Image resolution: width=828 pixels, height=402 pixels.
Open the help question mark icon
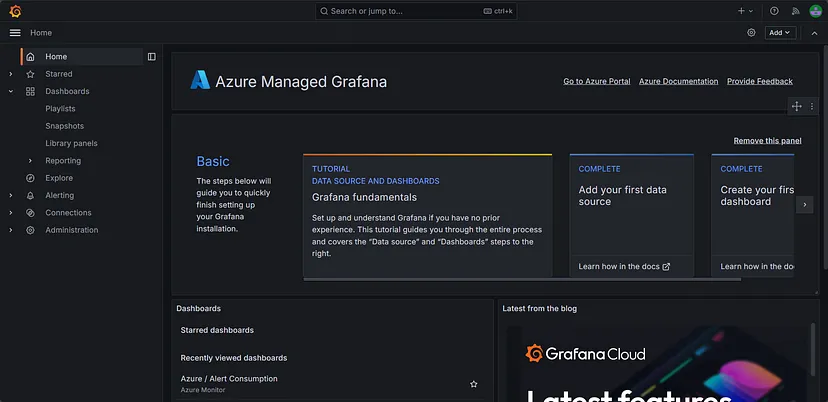pos(773,11)
